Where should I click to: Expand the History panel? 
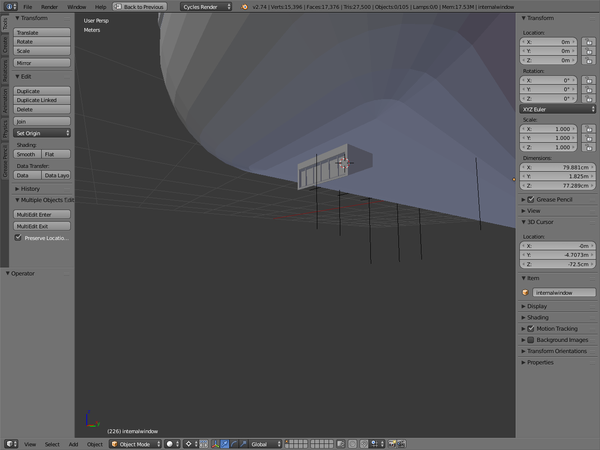(30, 188)
